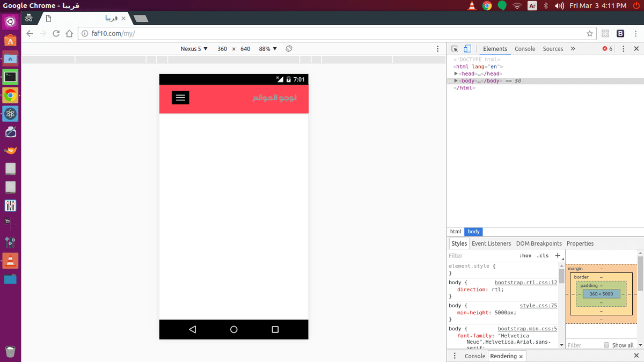Open the Event Listeners tab
The height and width of the screenshot is (362, 644).
(x=491, y=243)
